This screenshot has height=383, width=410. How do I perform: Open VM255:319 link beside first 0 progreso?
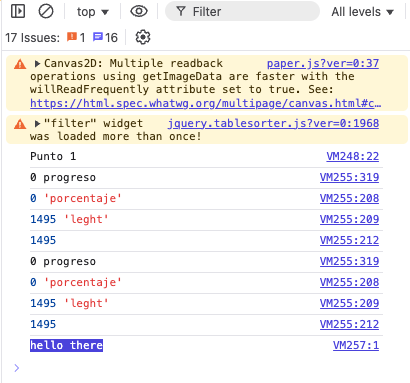[x=349, y=177]
